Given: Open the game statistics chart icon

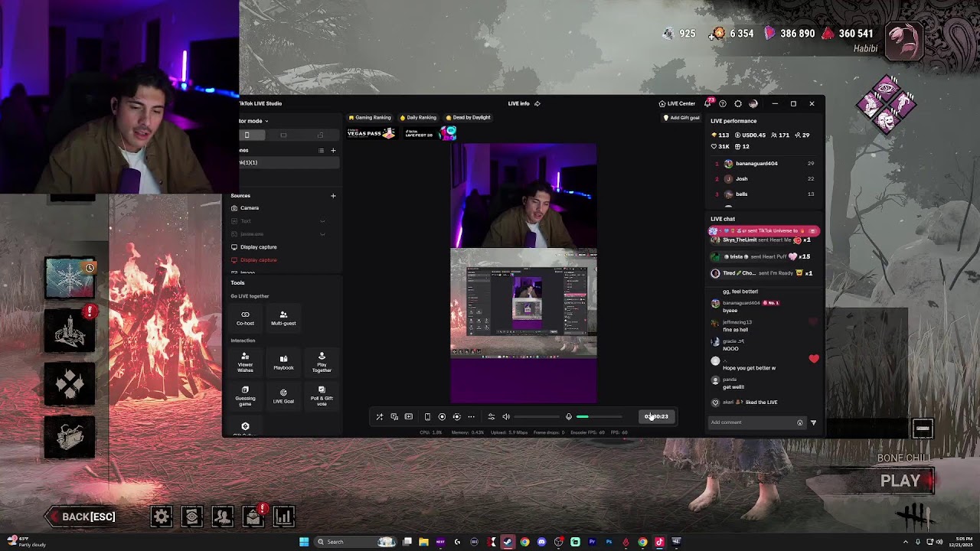Looking at the screenshot, I should (284, 517).
